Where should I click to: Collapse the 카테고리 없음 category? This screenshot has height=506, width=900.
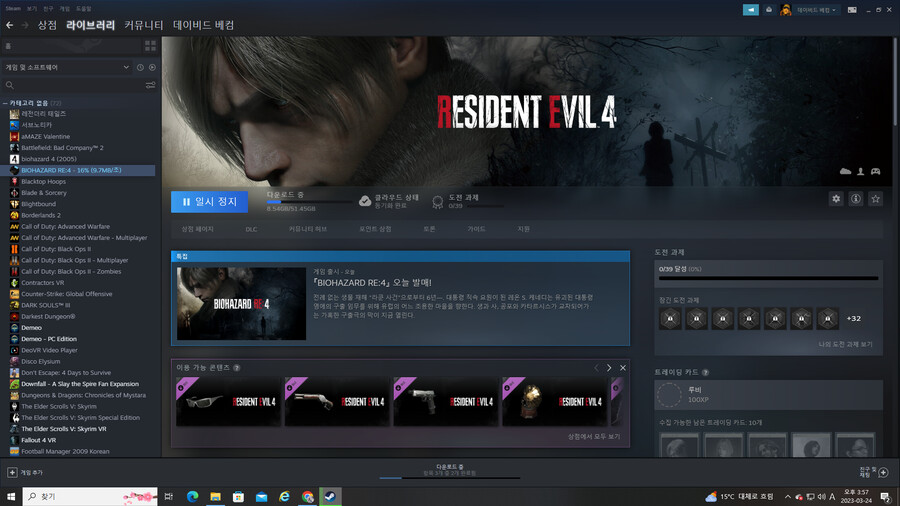[5, 103]
